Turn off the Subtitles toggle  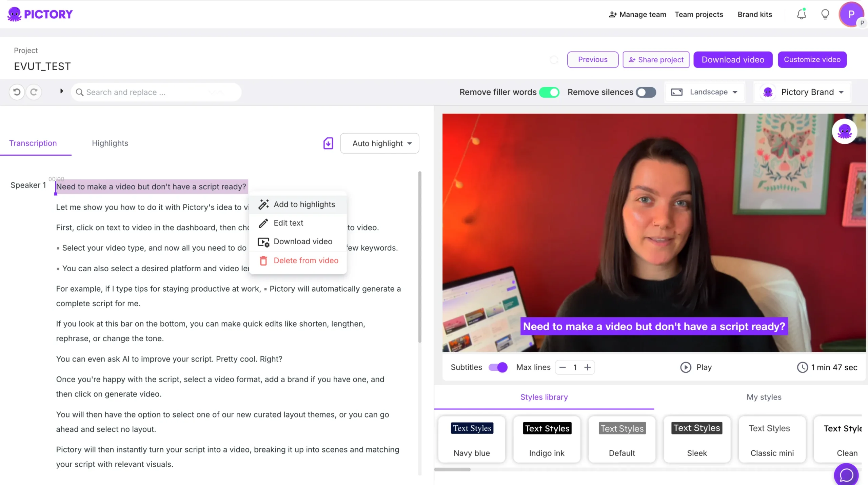[x=498, y=367]
